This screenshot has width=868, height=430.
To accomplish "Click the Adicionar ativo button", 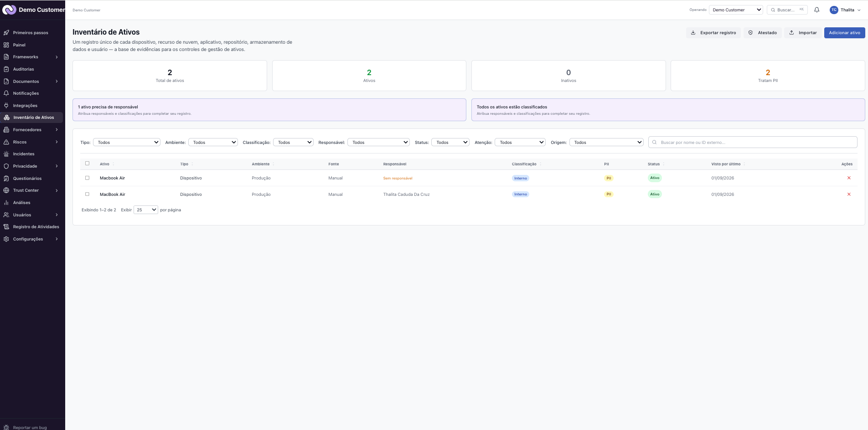I will (844, 33).
